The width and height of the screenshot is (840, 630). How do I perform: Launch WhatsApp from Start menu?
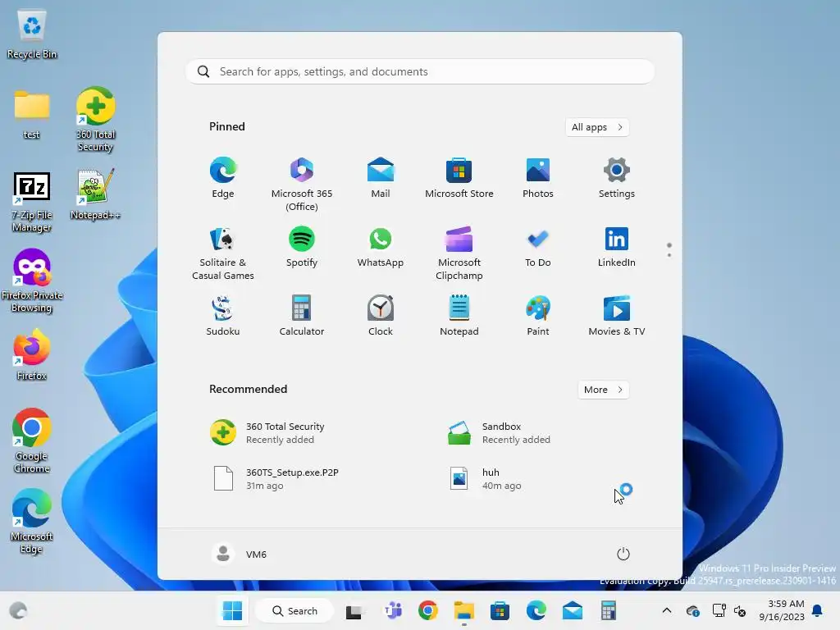click(381, 247)
